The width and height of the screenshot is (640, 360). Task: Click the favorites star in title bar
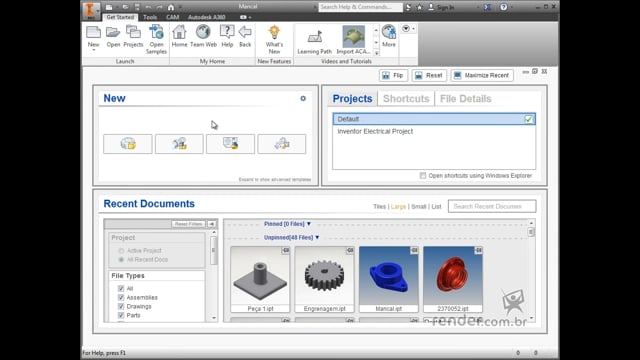tap(419, 7)
